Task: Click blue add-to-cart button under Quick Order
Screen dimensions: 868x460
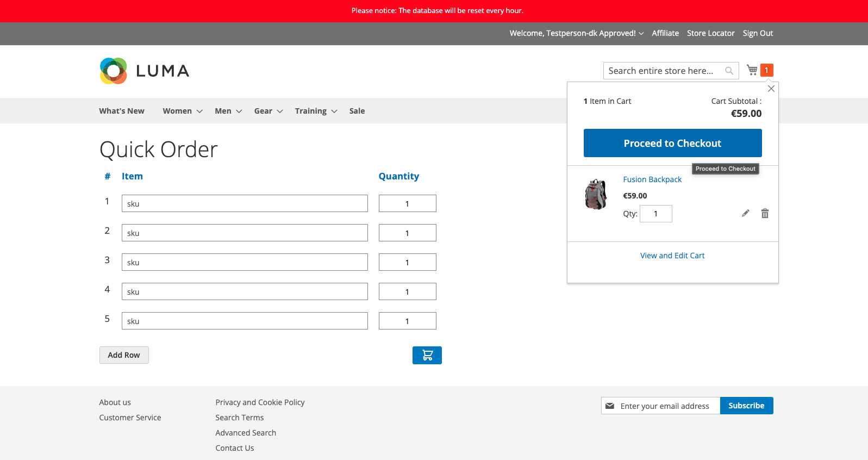Action: 427,355
